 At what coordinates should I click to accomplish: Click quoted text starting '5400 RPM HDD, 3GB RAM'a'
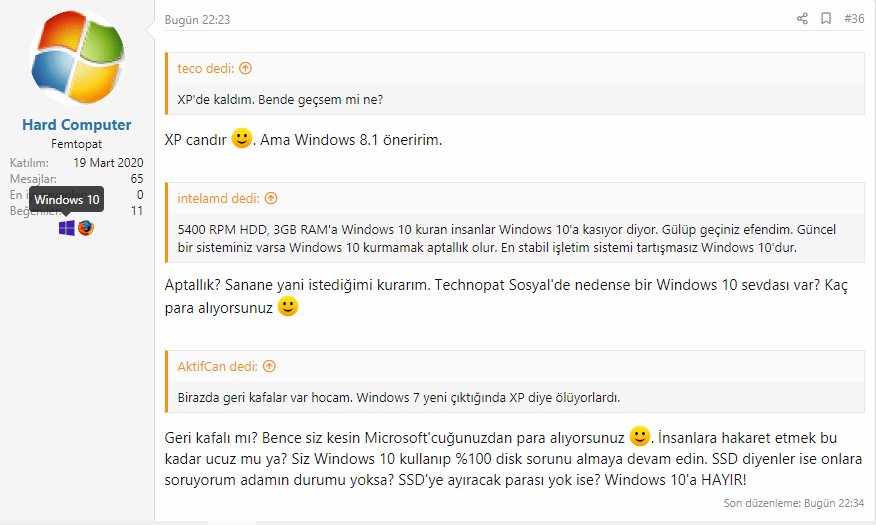pyautogui.click(x=507, y=238)
